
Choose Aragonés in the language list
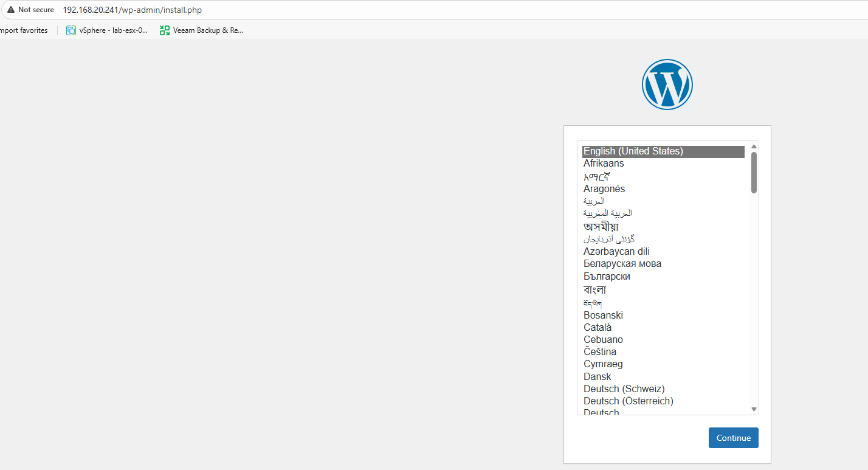(604, 189)
